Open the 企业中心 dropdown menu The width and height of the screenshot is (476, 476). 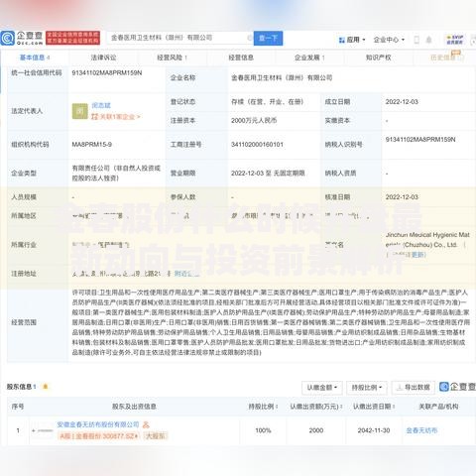389,40
